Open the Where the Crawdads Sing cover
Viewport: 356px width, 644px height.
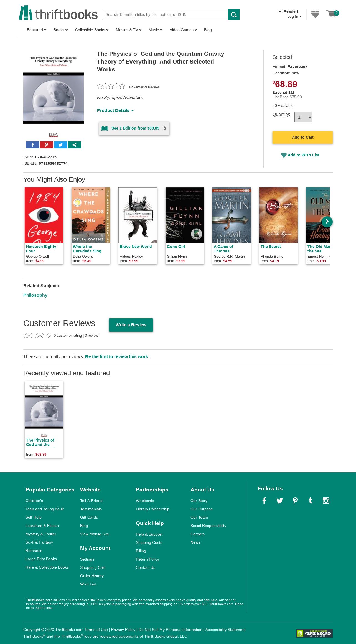[x=91, y=215]
